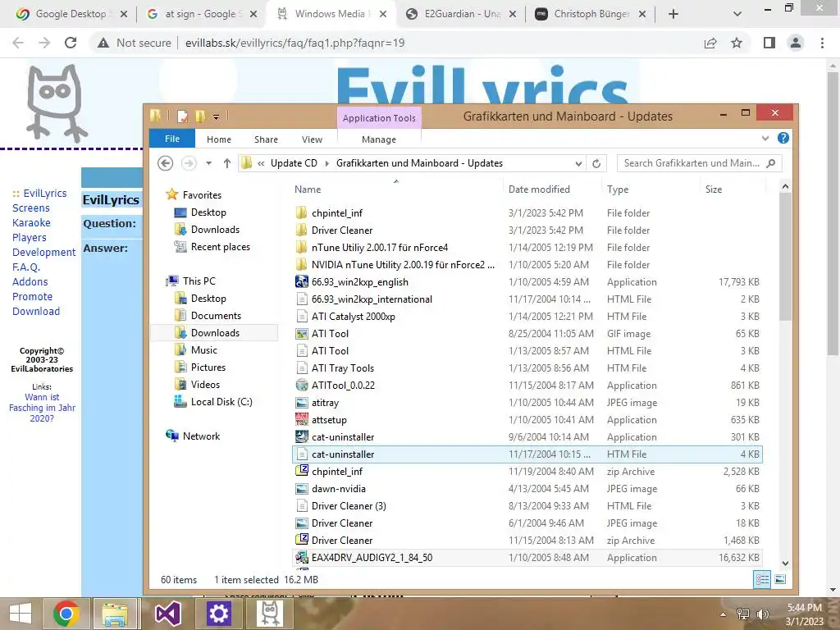Close the Google Desktop tab
The image size is (840, 630).
click(x=124, y=14)
